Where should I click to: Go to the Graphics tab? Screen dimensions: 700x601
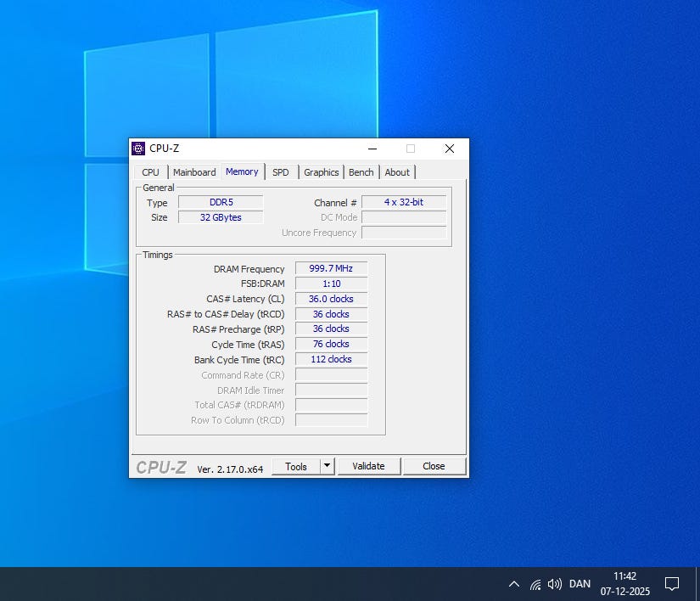[321, 172]
